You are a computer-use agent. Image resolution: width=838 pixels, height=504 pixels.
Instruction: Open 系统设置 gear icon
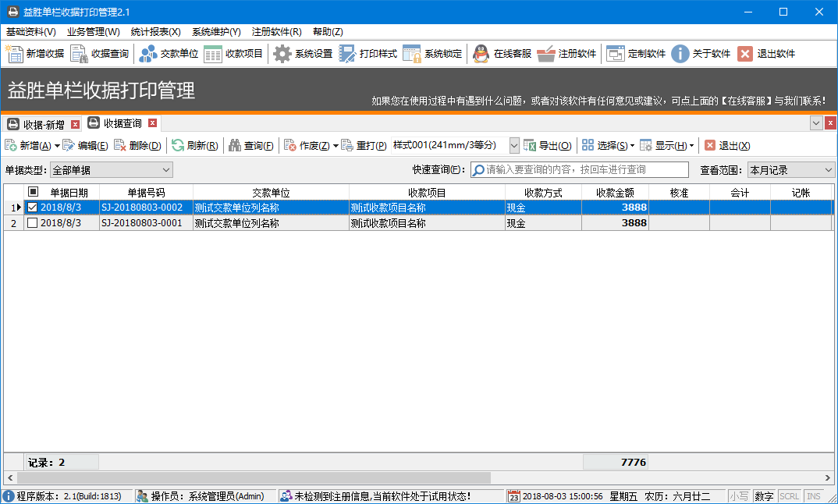[282, 54]
